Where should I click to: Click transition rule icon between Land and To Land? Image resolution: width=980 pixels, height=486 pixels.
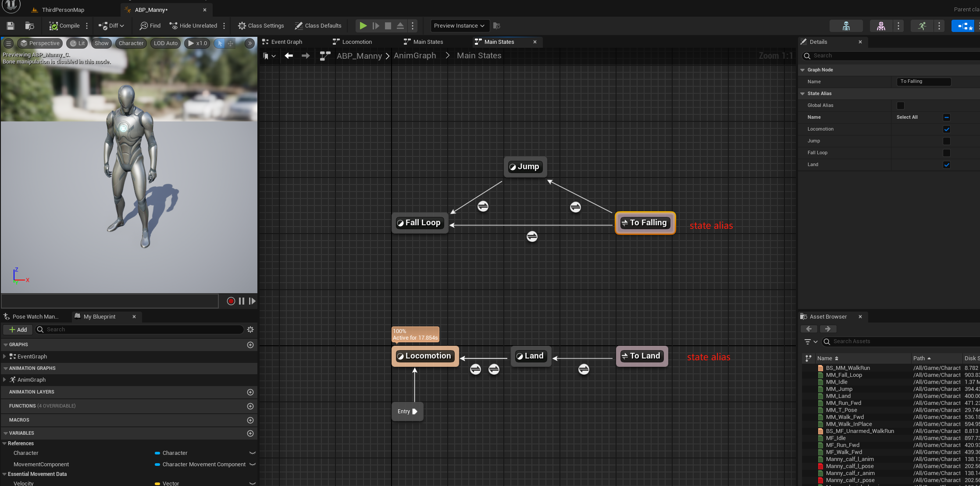coord(584,369)
